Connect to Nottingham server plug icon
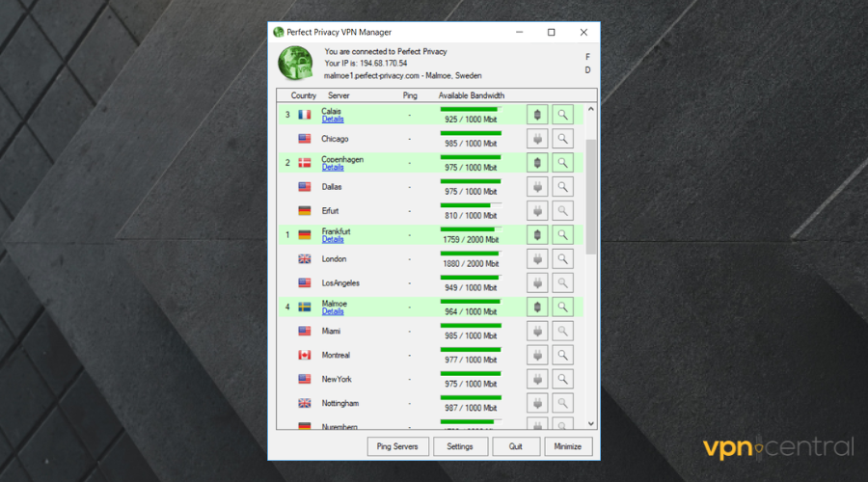 pyautogui.click(x=537, y=403)
